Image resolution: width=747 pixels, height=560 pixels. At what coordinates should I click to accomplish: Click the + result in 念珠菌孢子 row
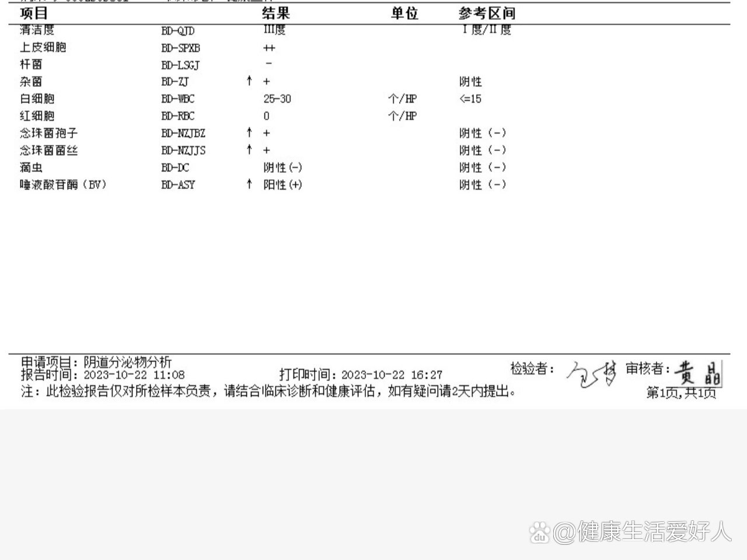tap(267, 133)
